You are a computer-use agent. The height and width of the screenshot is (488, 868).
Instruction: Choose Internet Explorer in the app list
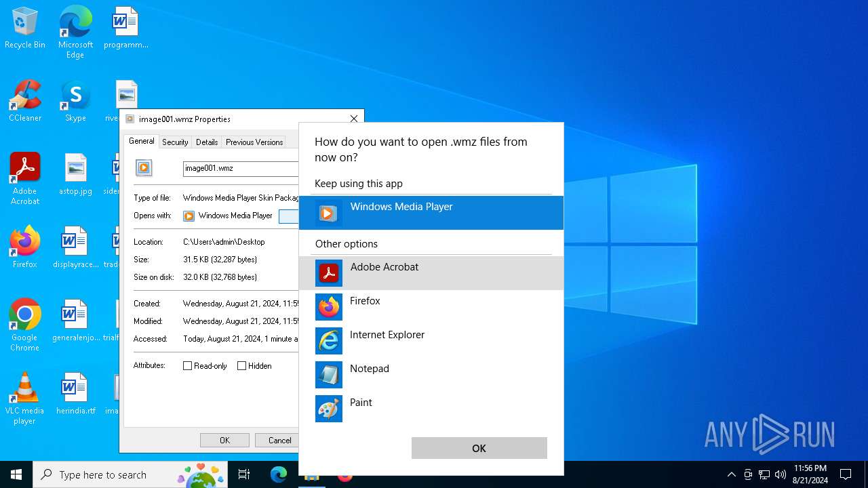coord(431,341)
